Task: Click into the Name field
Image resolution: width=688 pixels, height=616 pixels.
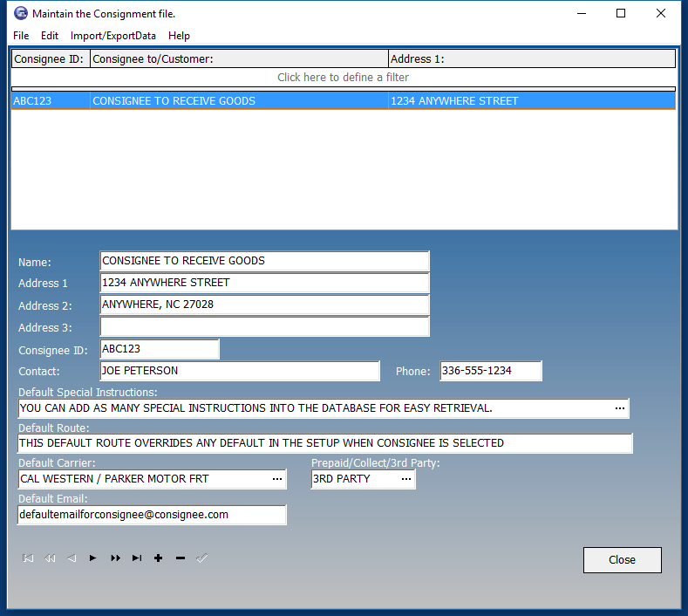Action: click(x=264, y=261)
